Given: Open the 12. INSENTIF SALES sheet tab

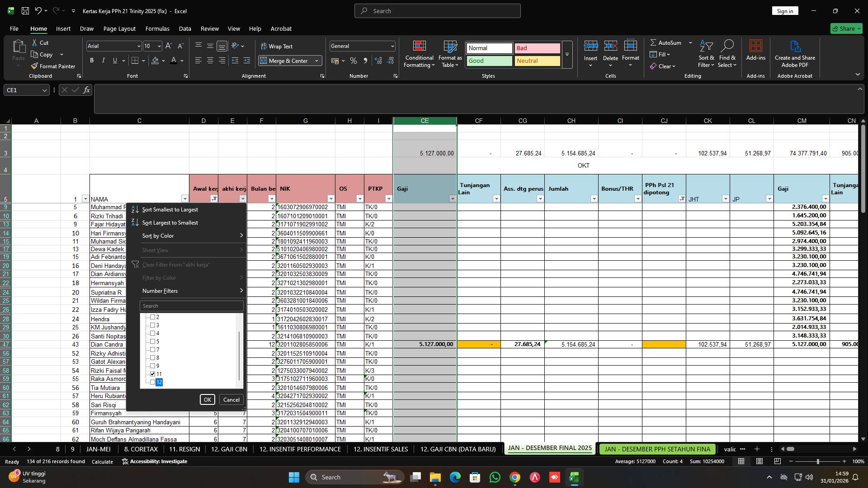Looking at the screenshot, I should (x=380, y=449).
